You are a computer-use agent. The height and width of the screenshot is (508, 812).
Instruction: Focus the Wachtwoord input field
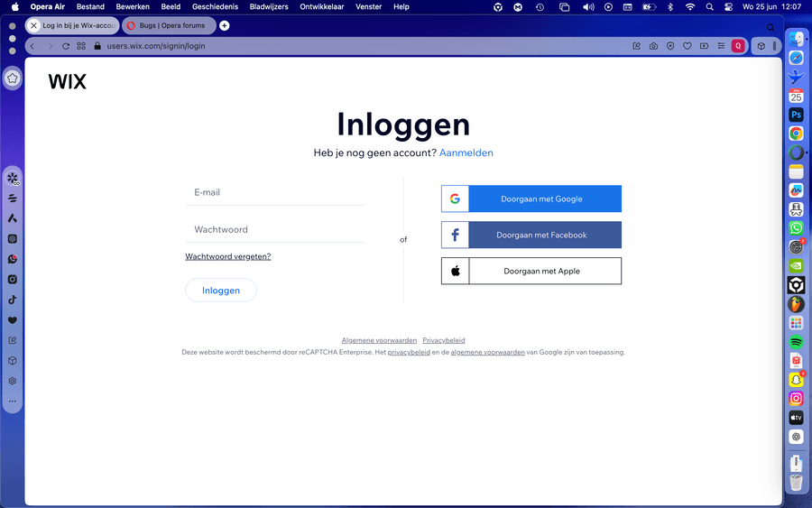[275, 230]
